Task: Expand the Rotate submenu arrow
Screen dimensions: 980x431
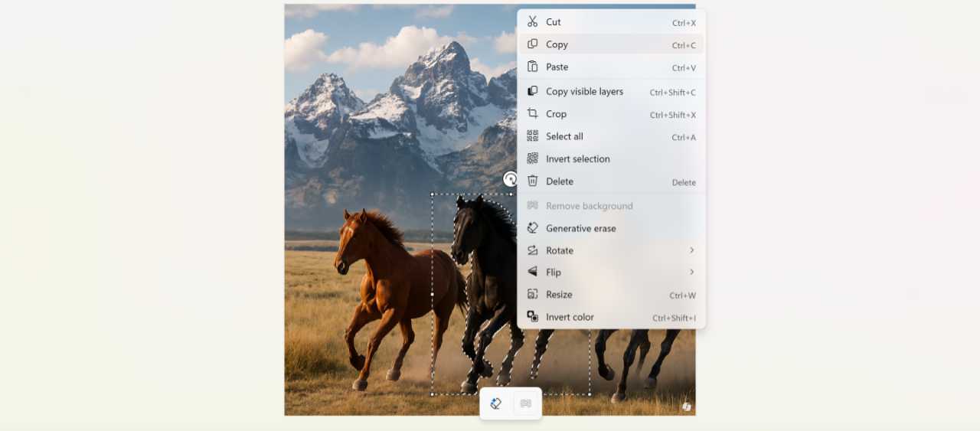Action: point(691,250)
